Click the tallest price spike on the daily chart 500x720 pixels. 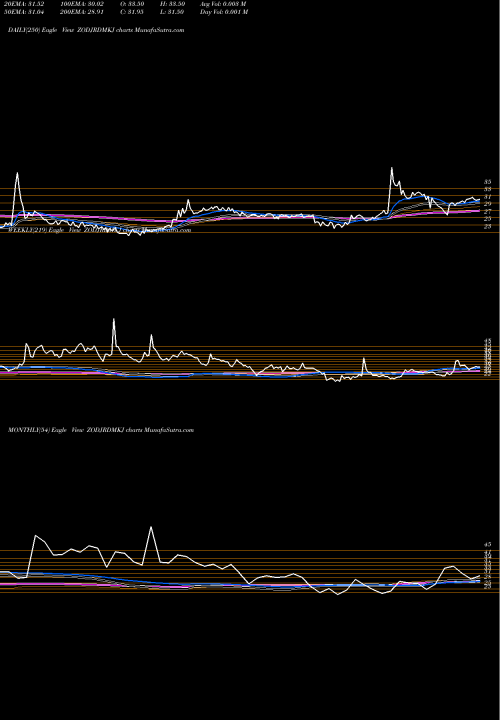pyautogui.click(x=392, y=168)
